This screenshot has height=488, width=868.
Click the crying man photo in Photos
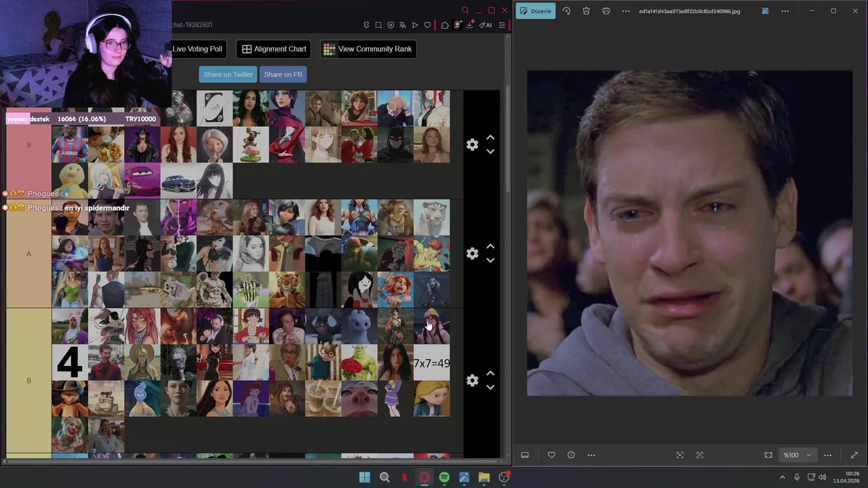pos(690,233)
